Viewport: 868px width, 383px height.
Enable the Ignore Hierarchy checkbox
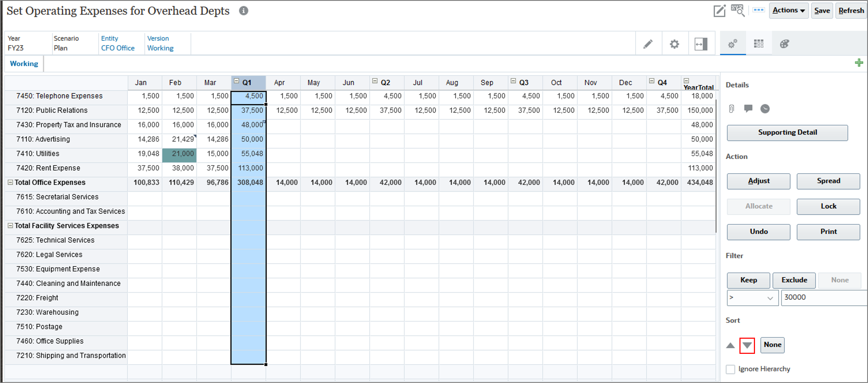point(730,369)
